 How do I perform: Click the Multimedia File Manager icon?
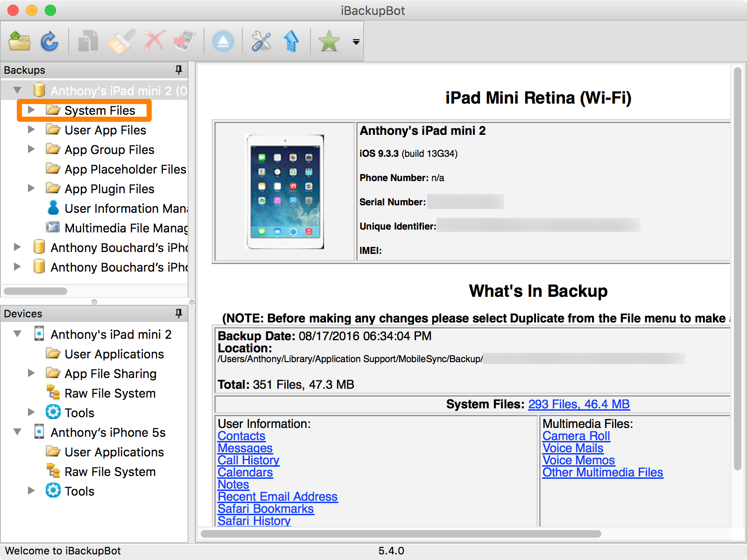tap(53, 227)
